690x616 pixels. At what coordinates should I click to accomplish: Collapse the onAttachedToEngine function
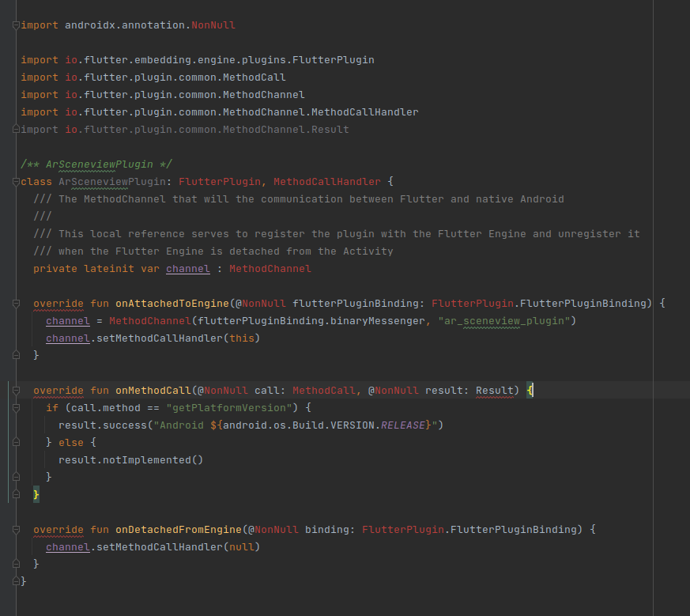tap(16, 304)
